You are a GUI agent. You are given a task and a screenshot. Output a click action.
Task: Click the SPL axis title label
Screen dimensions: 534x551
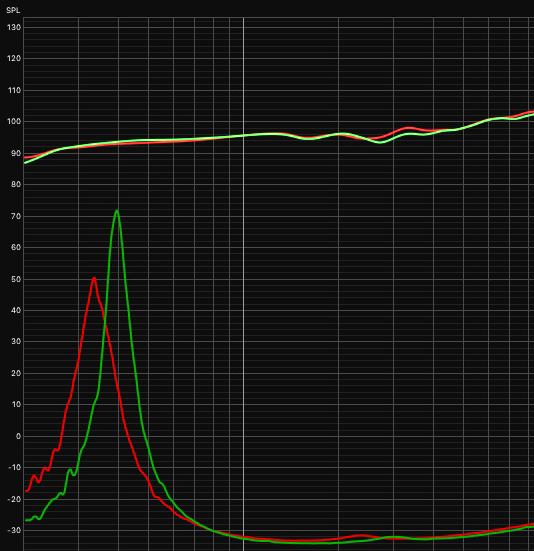(x=13, y=11)
